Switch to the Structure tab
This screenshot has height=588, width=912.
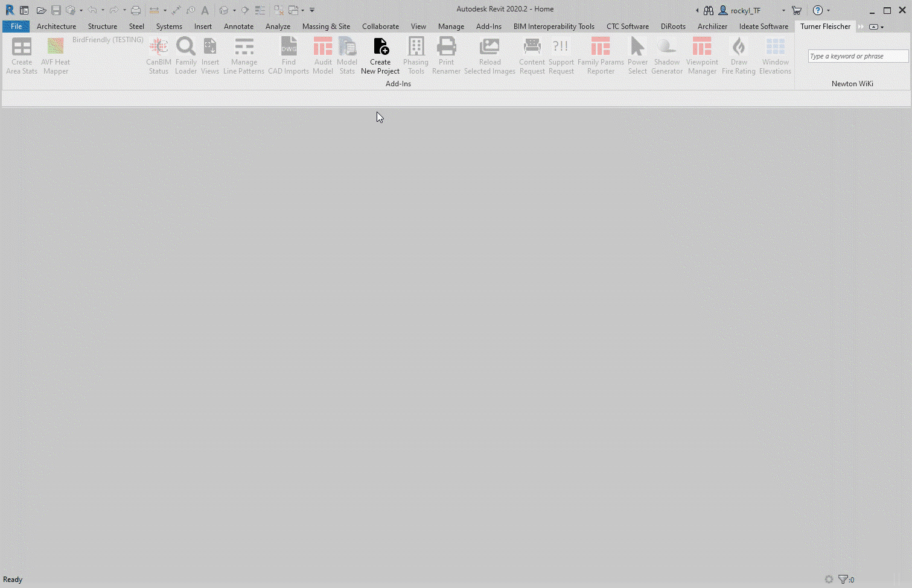click(103, 27)
